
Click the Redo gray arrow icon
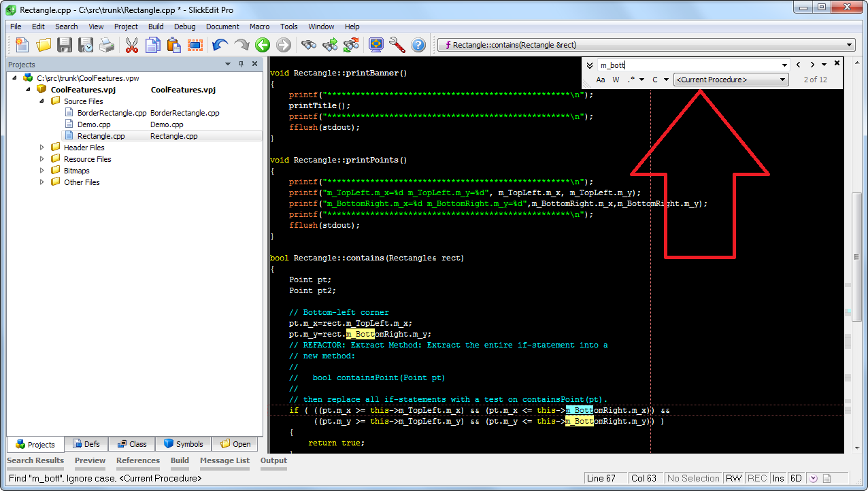[x=241, y=45]
